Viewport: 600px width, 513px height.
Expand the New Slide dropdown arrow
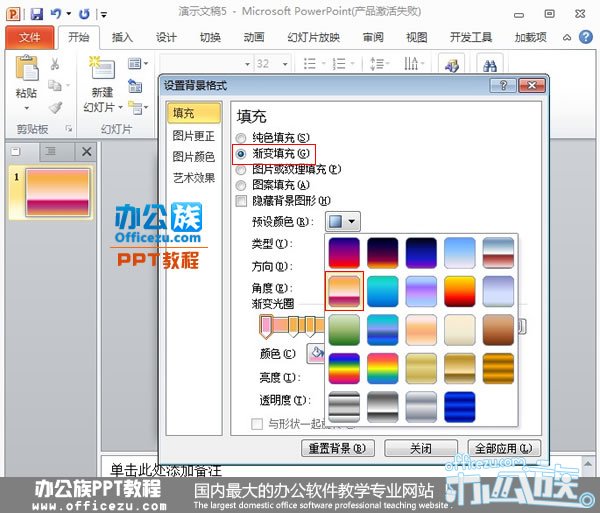point(120,107)
